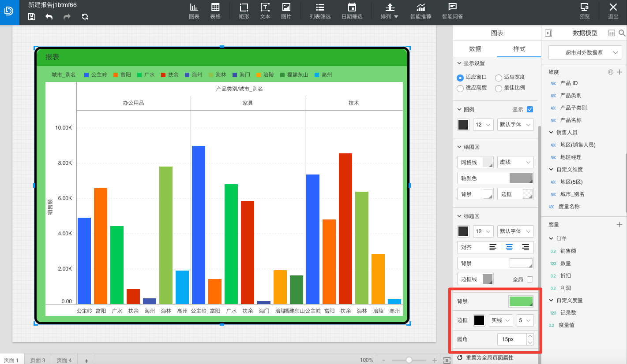Enable the 全局 checkbox in title area
The height and width of the screenshot is (364, 627).
(x=530, y=279)
